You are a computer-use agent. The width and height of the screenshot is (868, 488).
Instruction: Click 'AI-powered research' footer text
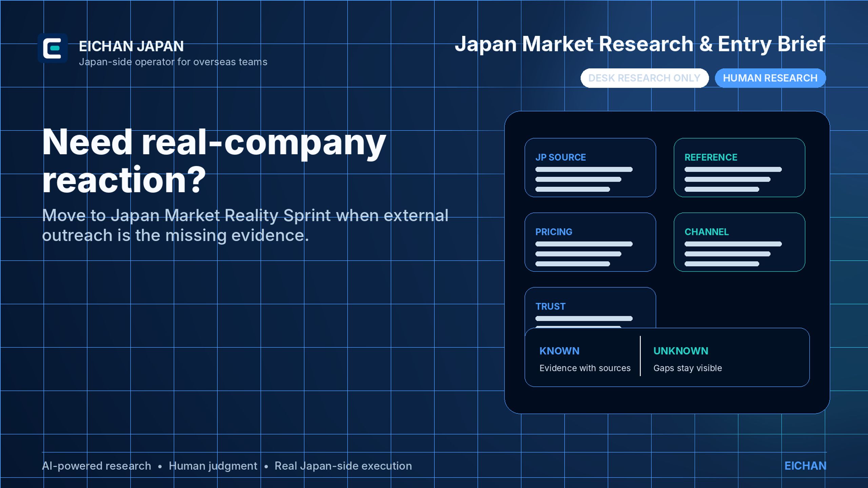click(x=96, y=466)
